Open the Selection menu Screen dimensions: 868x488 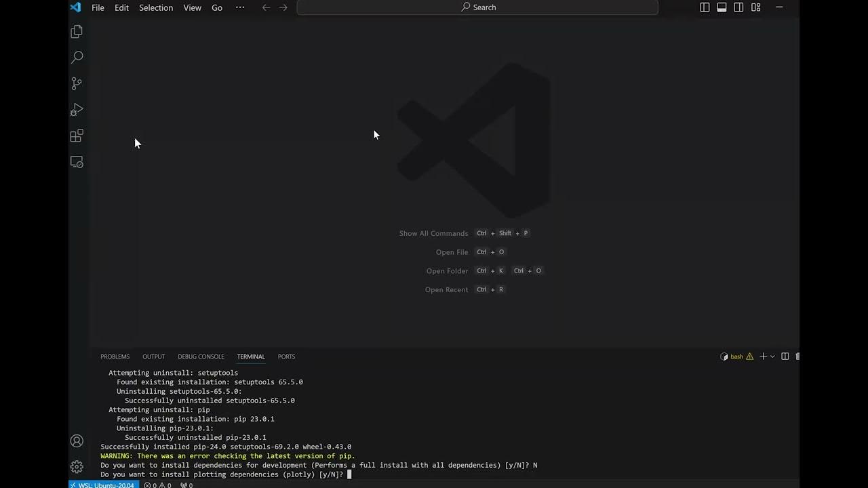click(156, 7)
